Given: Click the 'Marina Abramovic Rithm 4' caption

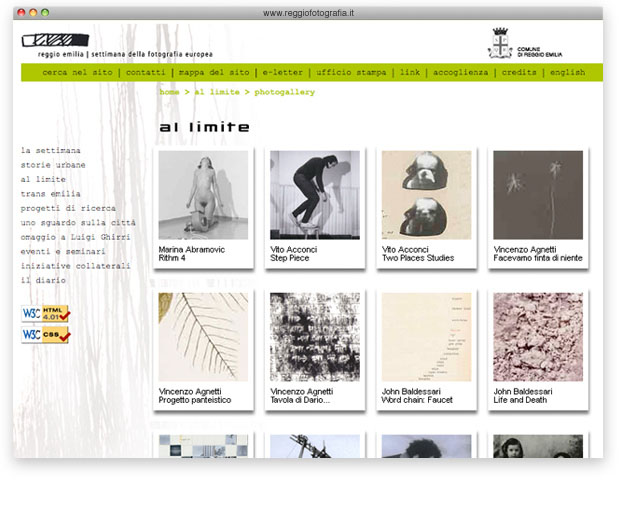Looking at the screenshot, I should click(x=191, y=254).
